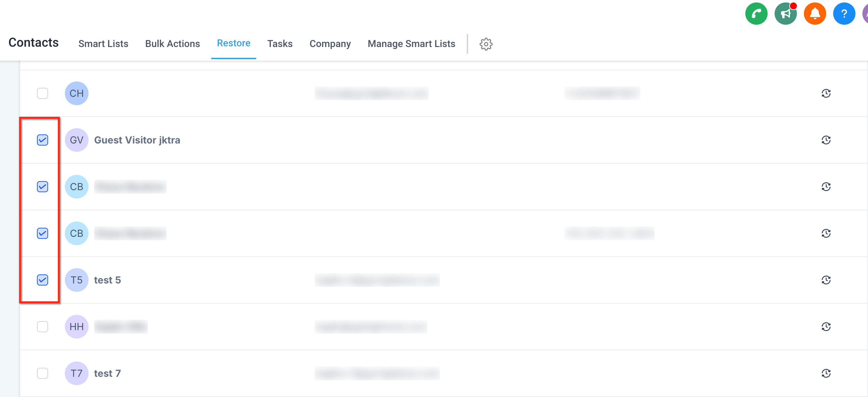Go to the Tasks tab
This screenshot has height=397, width=868.
tap(280, 44)
